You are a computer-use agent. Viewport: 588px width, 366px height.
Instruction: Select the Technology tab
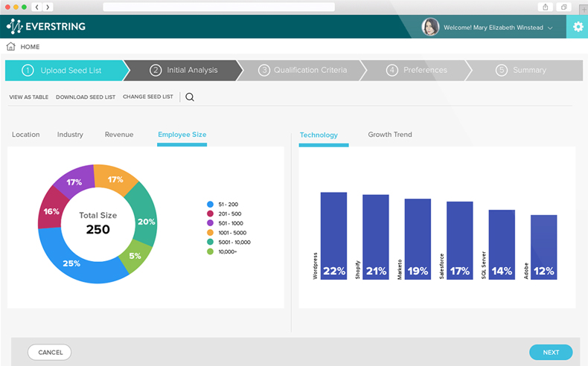point(319,135)
